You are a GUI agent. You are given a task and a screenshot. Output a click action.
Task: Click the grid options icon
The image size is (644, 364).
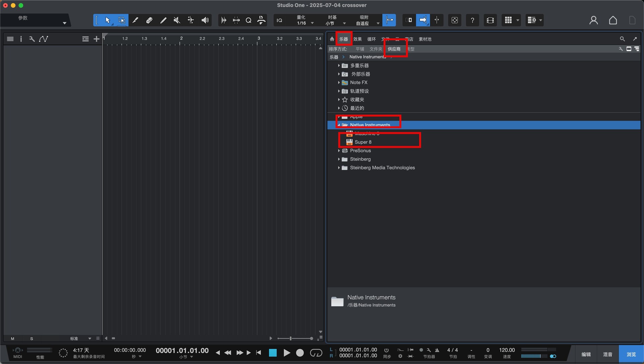pyautogui.click(x=508, y=20)
